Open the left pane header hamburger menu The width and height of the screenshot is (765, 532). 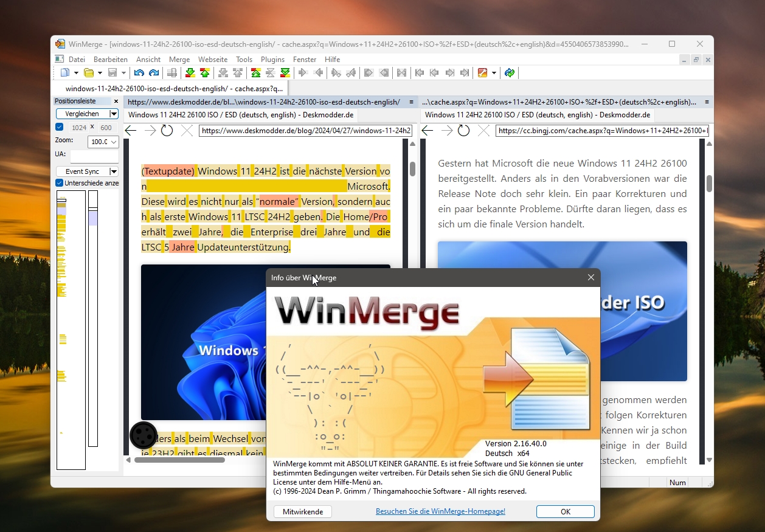tap(412, 102)
